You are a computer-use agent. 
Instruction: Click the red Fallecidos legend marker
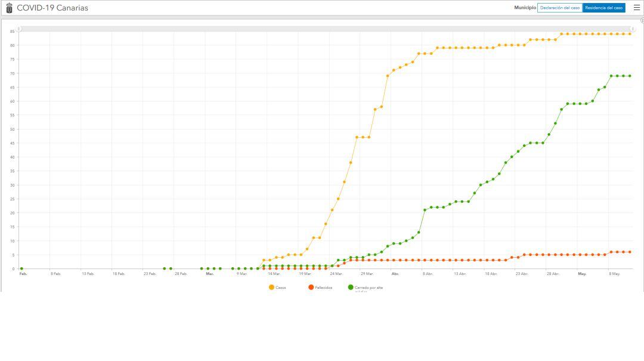(311, 288)
